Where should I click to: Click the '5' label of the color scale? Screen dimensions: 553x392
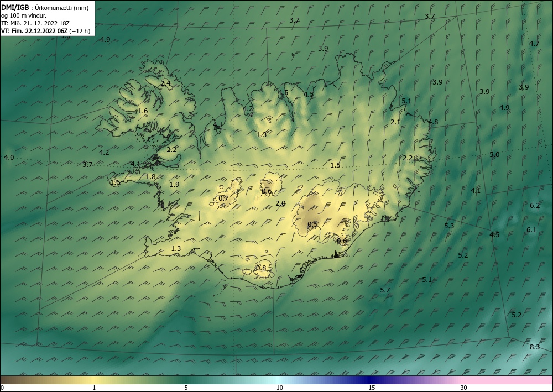(x=186, y=388)
